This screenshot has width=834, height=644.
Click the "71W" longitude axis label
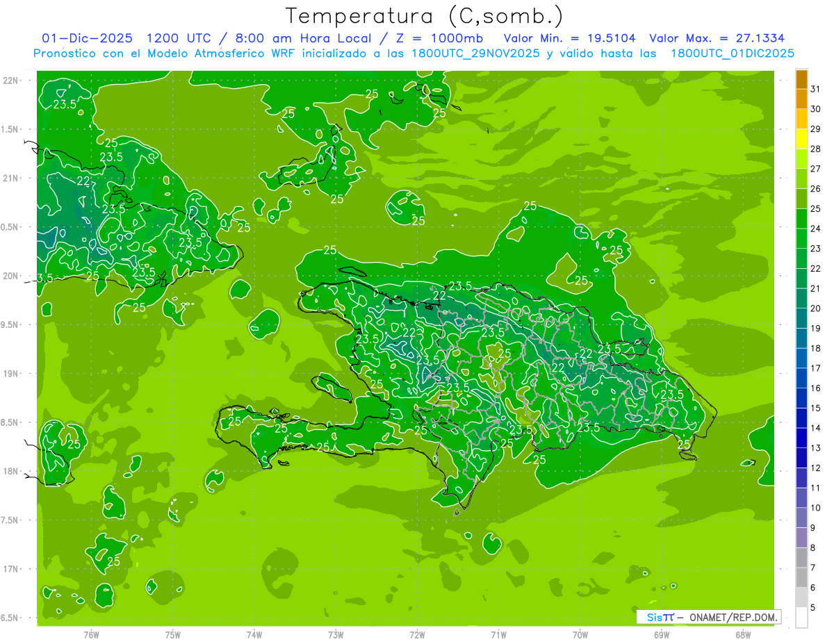coord(498,634)
